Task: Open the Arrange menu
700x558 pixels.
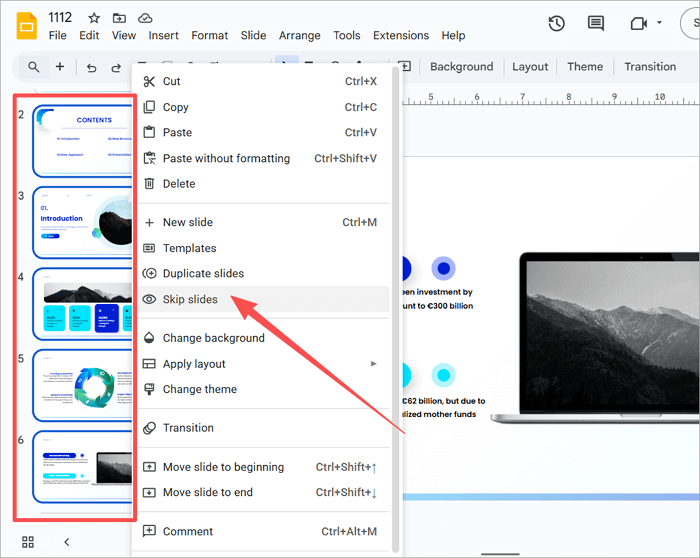Action: (x=300, y=35)
